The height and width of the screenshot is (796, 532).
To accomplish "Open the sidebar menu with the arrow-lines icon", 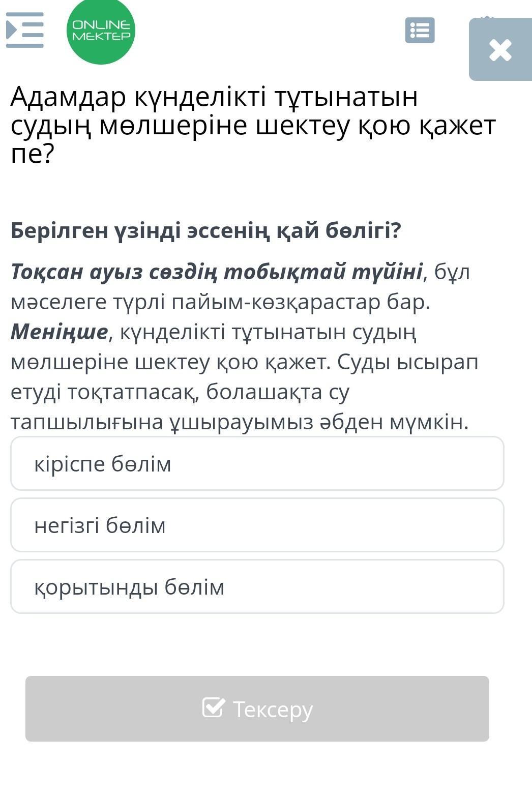I will point(24,30).
